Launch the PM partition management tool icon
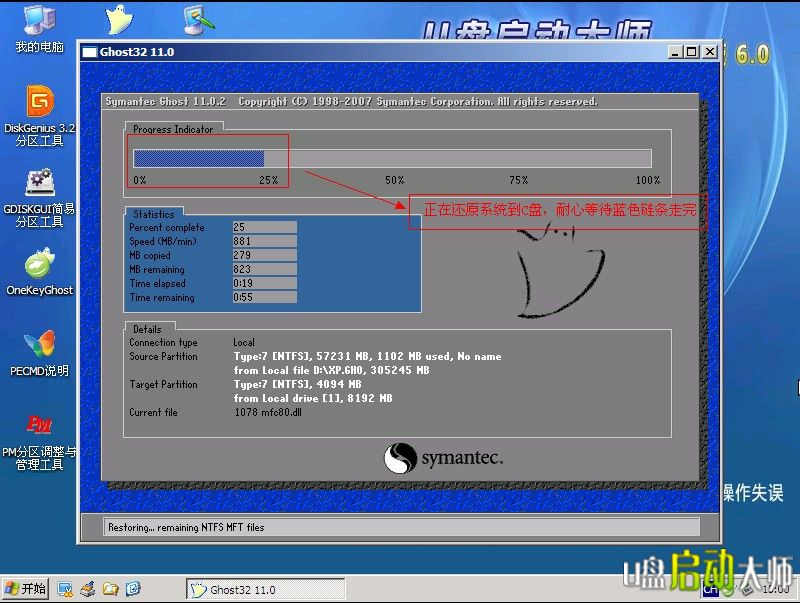The width and height of the screenshot is (800, 603). (38, 428)
